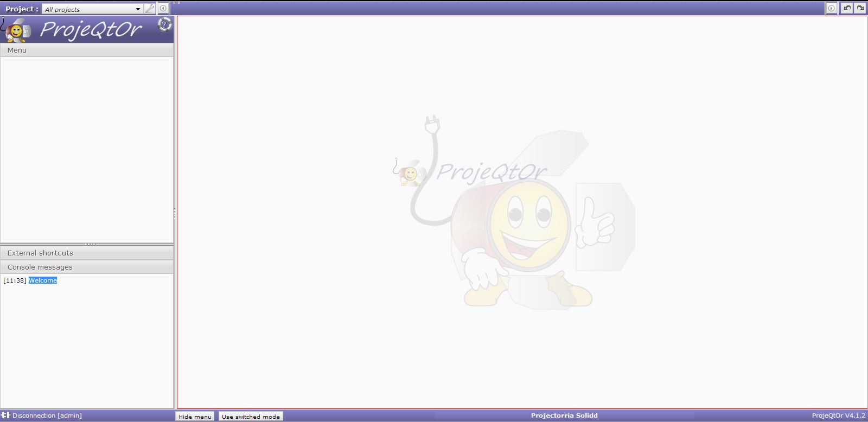
Task: Expand the Menu panel
Action: 87,50
